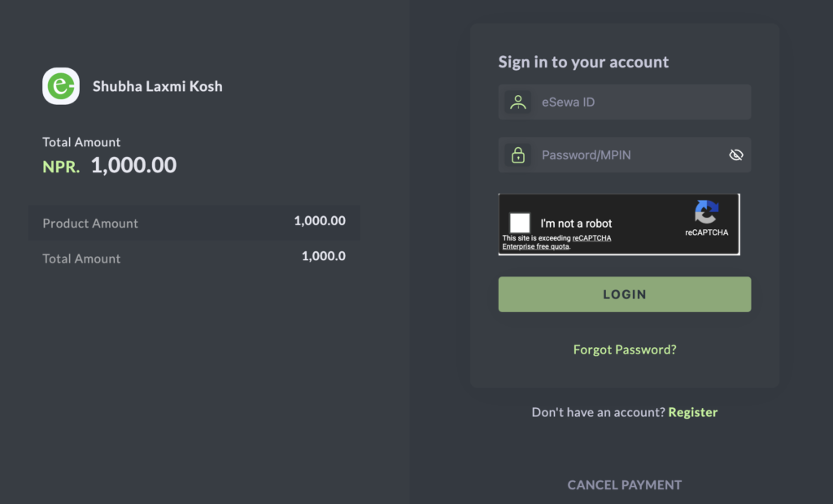Toggle password visibility eye icon
This screenshot has height=504, width=833.
click(x=735, y=155)
